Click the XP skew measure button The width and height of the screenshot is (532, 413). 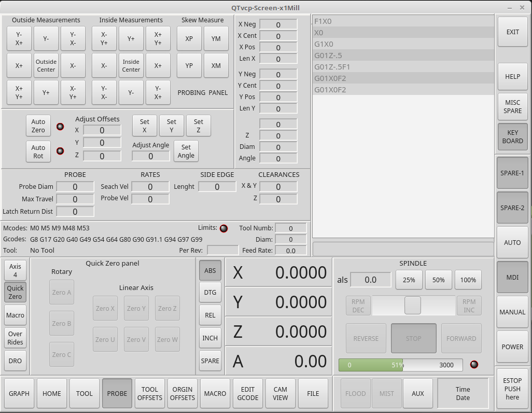click(x=189, y=39)
